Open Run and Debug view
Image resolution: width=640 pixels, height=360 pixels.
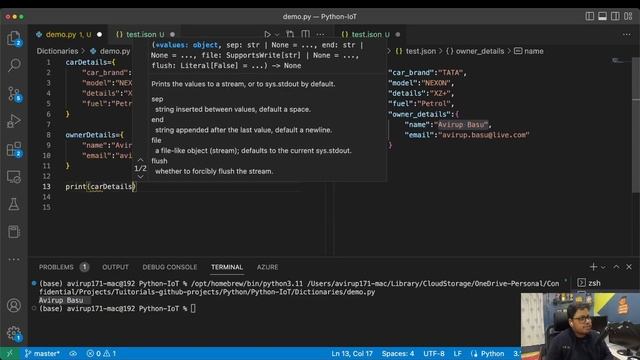14,121
